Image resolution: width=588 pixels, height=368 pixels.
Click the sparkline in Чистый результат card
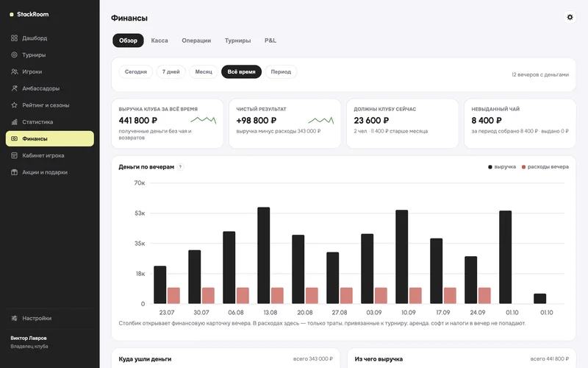click(321, 120)
